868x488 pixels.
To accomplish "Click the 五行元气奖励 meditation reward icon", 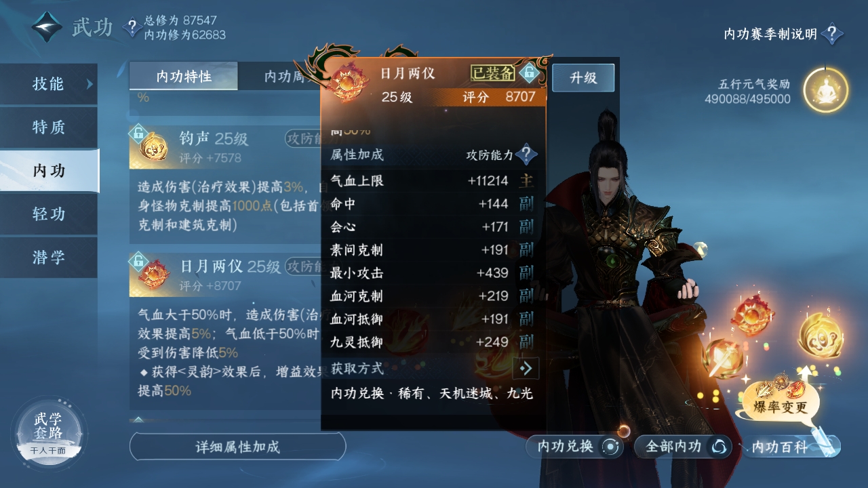I will 825,90.
